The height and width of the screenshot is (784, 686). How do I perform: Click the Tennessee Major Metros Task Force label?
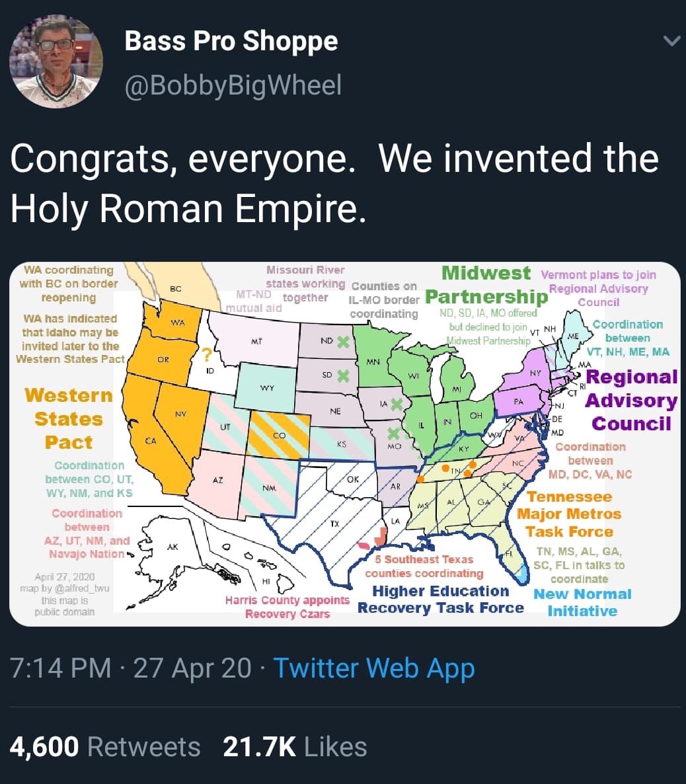coord(569,514)
